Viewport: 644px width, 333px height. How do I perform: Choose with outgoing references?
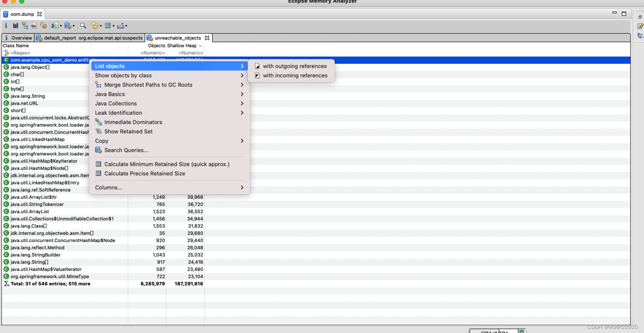pyautogui.click(x=291, y=66)
